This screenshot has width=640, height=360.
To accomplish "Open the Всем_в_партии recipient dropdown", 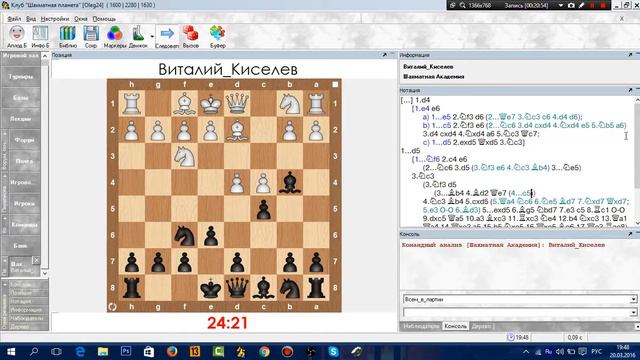I will coord(633,299).
